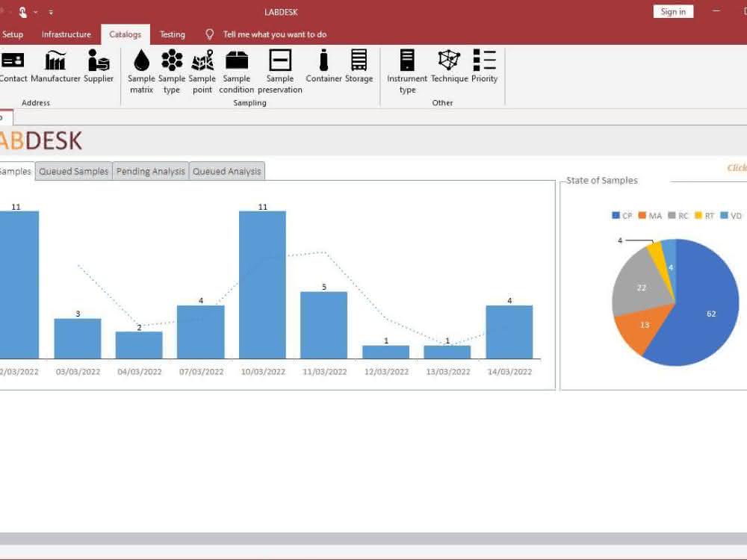Click the Sampling group label
This screenshot has height=560, width=747.
point(249,103)
